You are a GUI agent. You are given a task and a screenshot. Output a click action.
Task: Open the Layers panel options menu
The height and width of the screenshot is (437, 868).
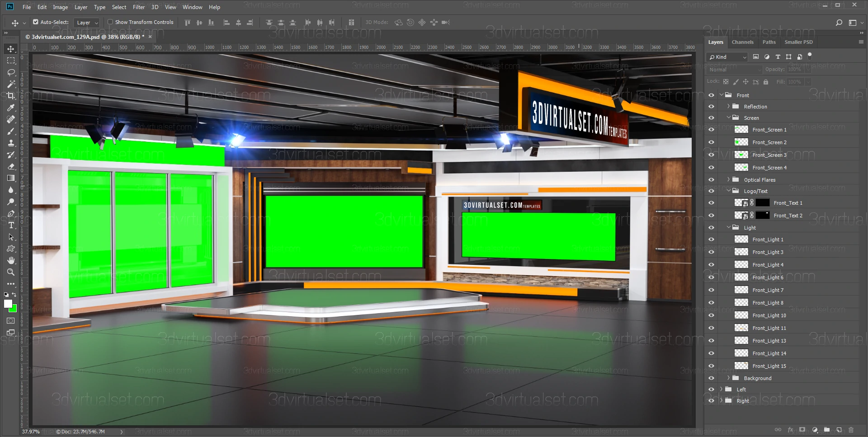click(861, 42)
